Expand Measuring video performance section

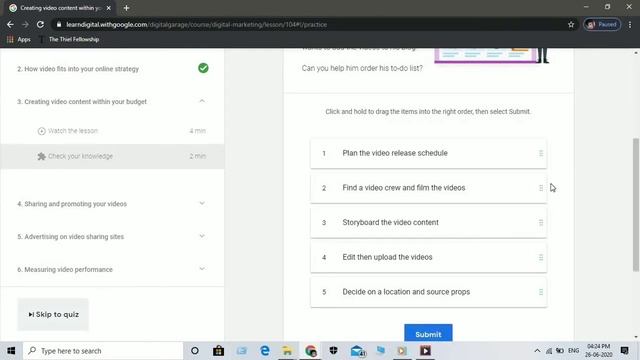pos(202,269)
